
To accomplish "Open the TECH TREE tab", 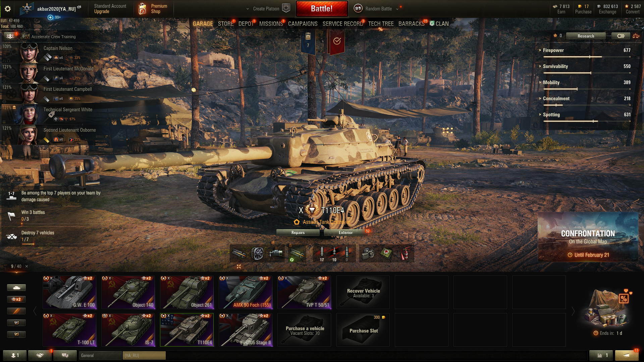I will [x=381, y=24].
